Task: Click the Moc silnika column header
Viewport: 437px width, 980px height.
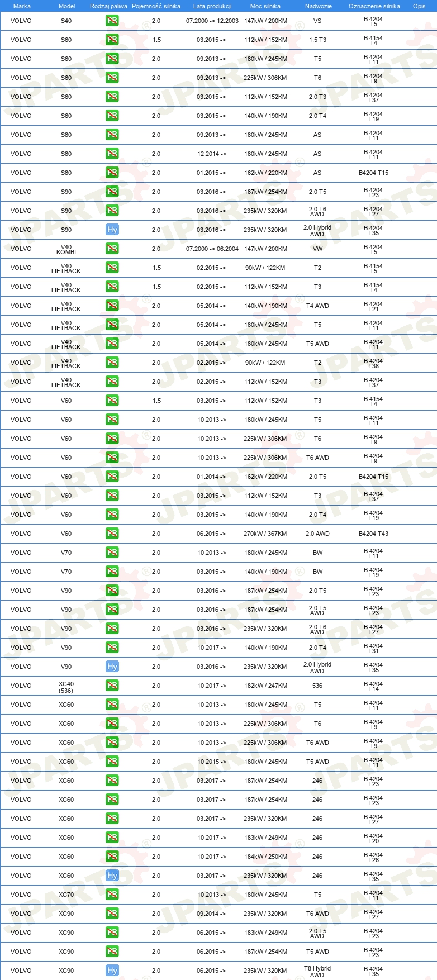Action: (x=265, y=6)
